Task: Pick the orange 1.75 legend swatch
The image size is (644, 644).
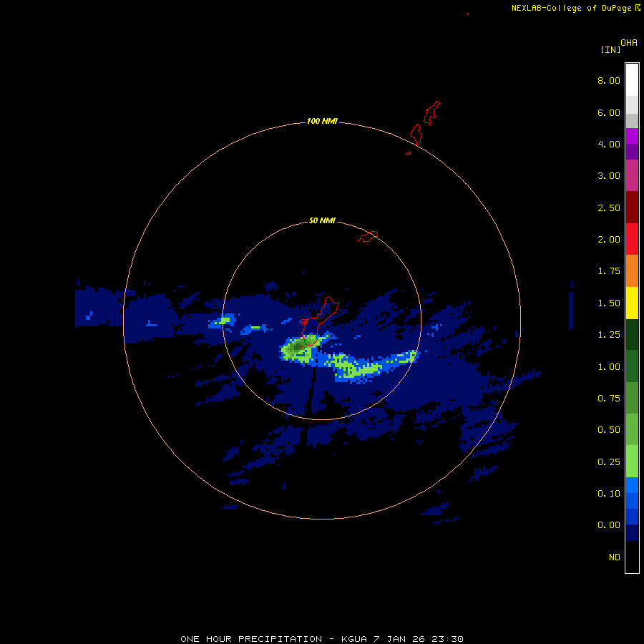Action: (x=632, y=271)
